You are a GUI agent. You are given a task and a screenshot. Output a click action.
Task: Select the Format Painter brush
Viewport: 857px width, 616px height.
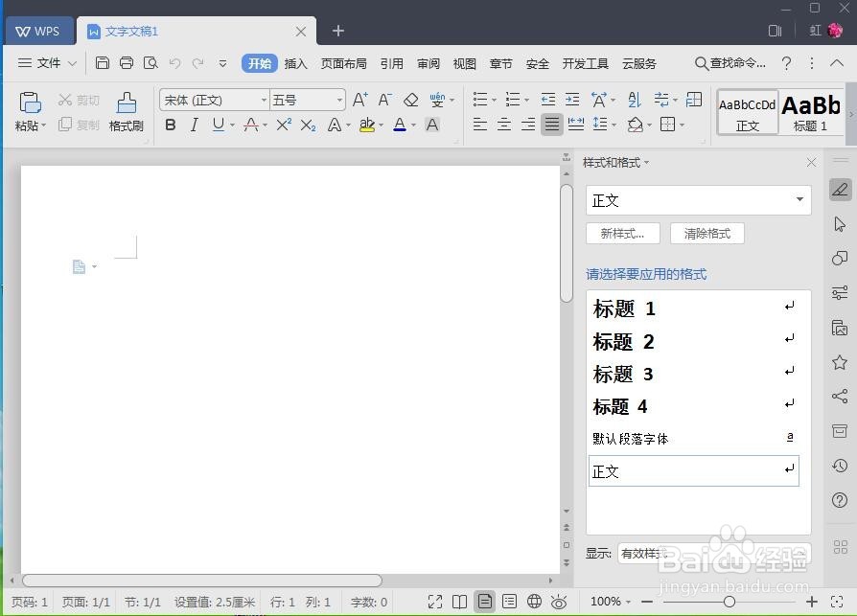point(127,103)
